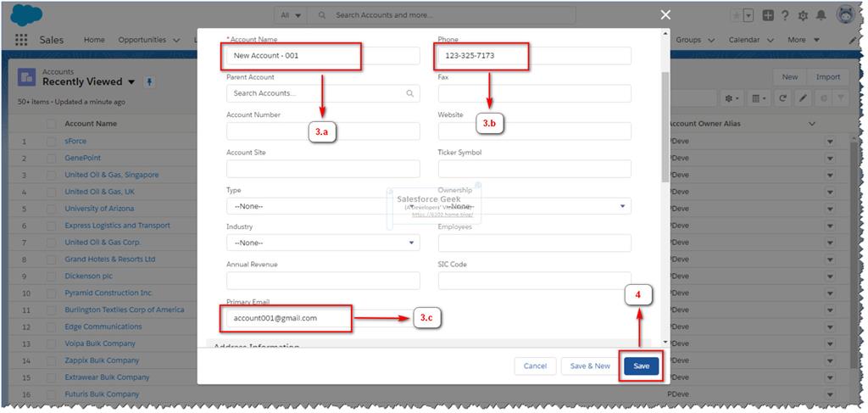
Task: Open the Industry picklist
Action: (323, 243)
